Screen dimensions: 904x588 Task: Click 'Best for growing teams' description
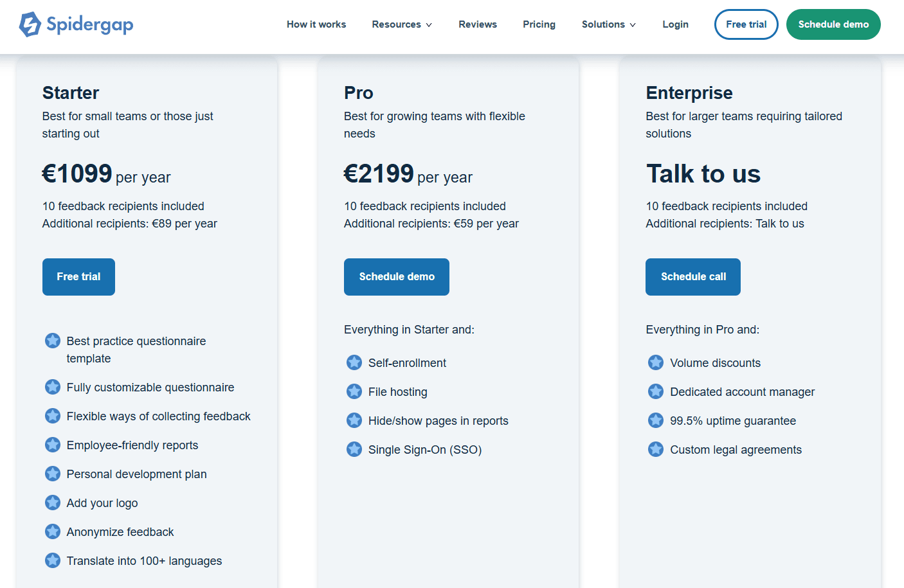point(435,125)
